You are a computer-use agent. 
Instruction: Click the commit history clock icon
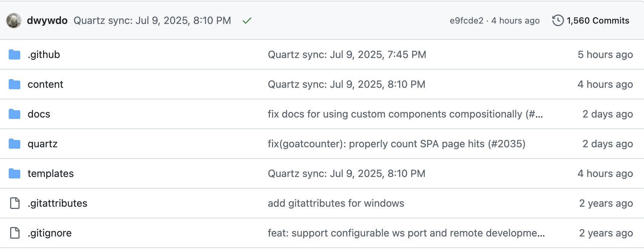[x=558, y=21]
